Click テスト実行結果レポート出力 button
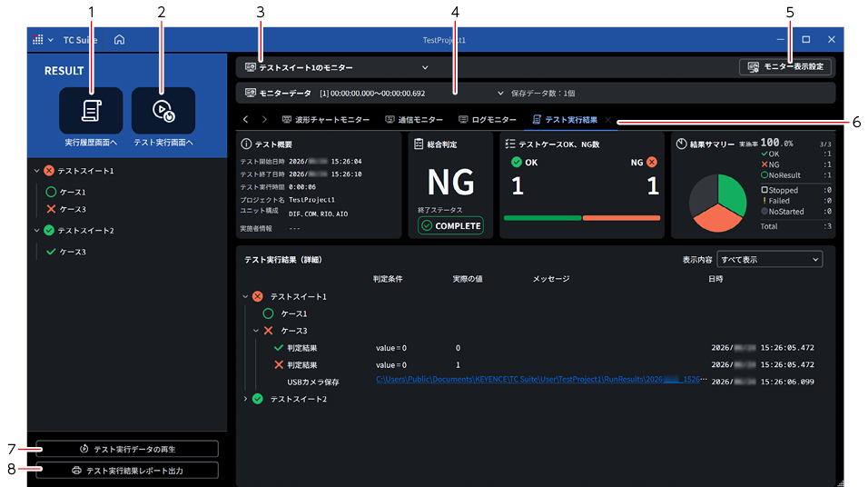This screenshot has width=868, height=487. (127, 471)
